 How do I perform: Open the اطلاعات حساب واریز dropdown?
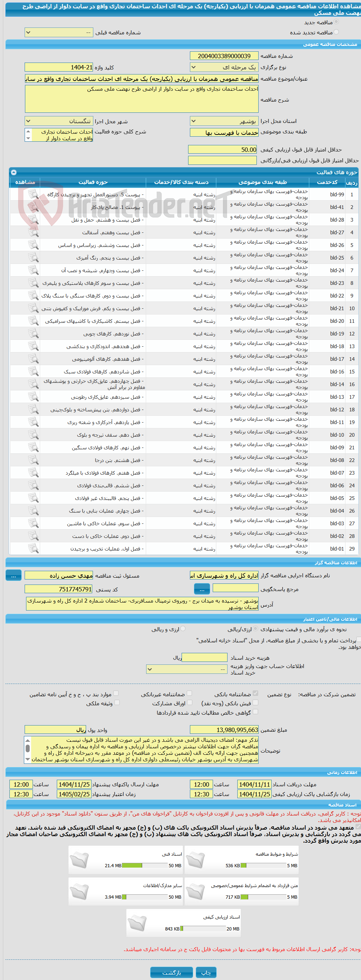click(x=187, y=669)
